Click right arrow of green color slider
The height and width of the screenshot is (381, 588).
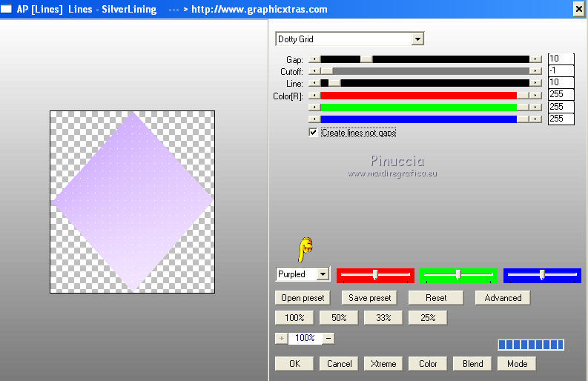(x=535, y=107)
